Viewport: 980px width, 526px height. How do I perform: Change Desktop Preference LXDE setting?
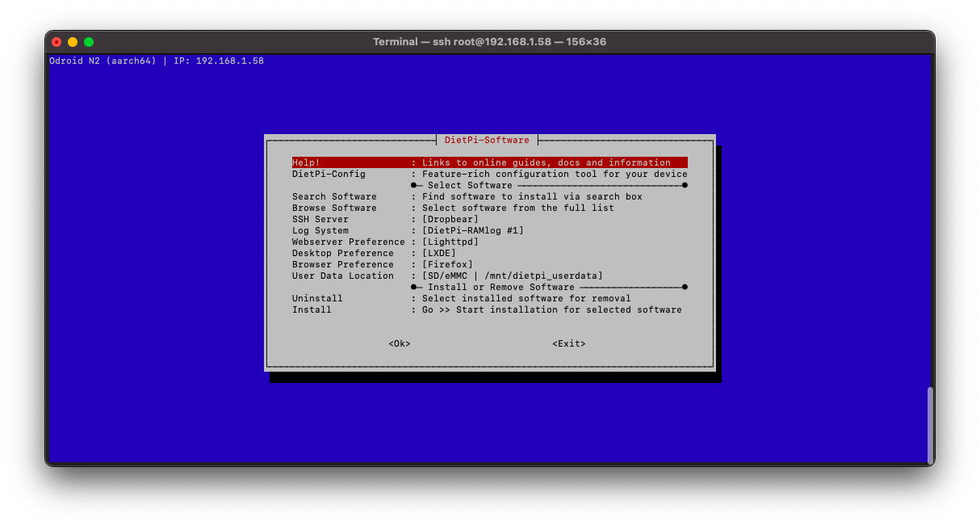point(488,253)
